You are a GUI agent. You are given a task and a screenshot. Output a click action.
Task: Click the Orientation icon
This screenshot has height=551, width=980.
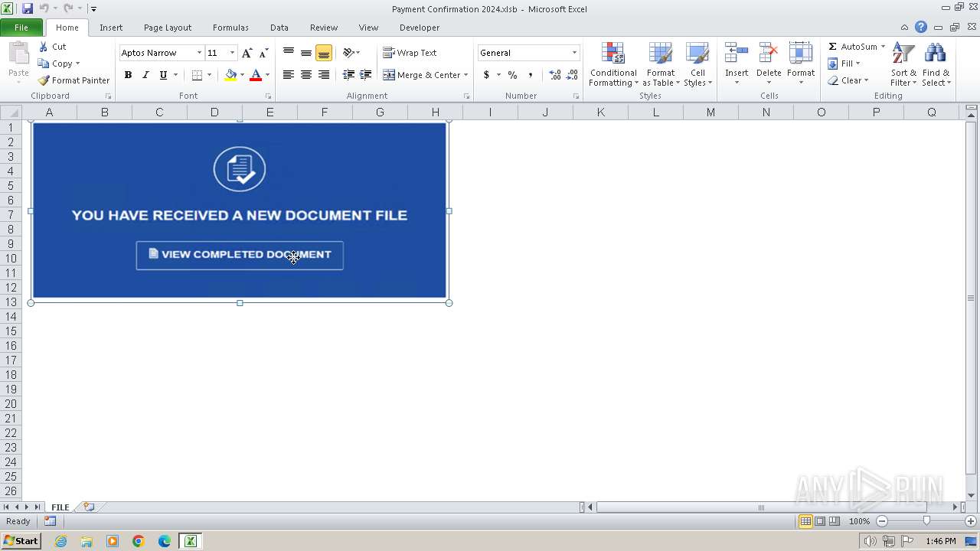(x=348, y=53)
